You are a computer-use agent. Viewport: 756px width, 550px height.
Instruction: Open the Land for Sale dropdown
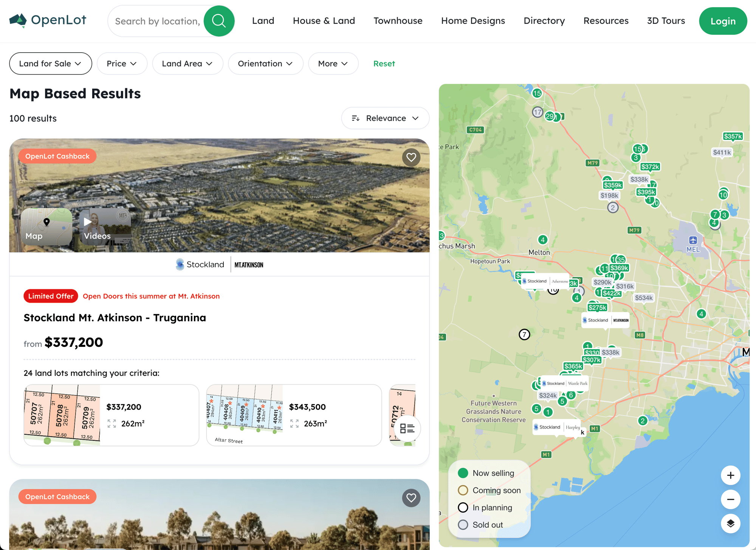51,64
